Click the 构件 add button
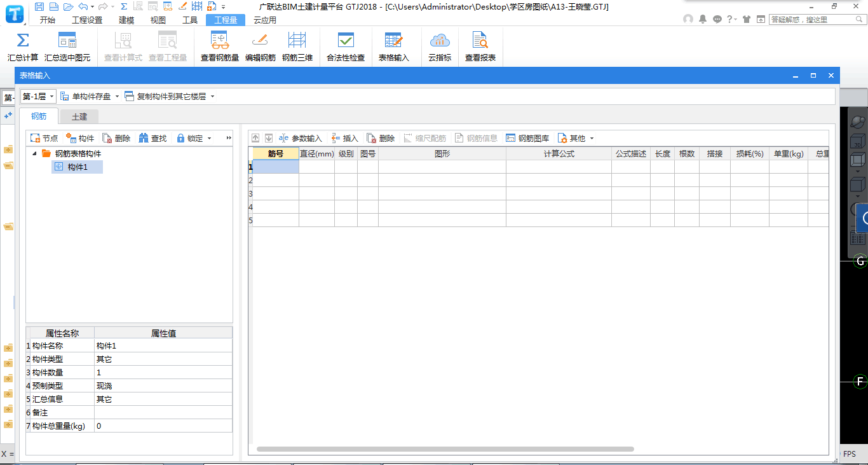868x465 pixels. tap(80, 138)
